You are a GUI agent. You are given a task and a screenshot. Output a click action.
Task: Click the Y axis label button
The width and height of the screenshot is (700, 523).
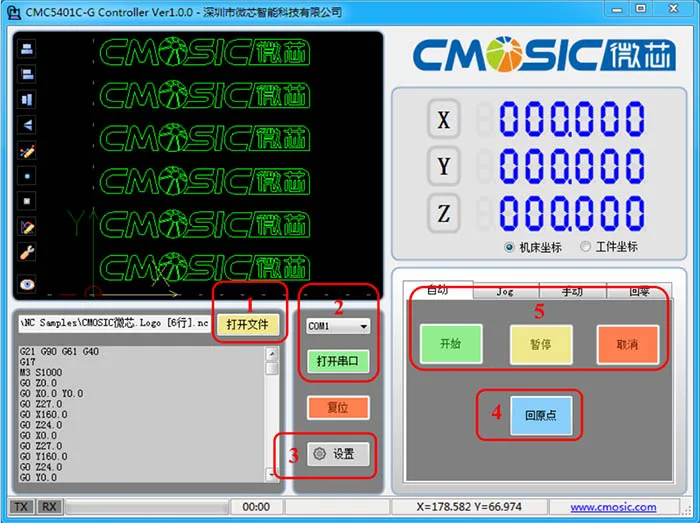pyautogui.click(x=443, y=166)
